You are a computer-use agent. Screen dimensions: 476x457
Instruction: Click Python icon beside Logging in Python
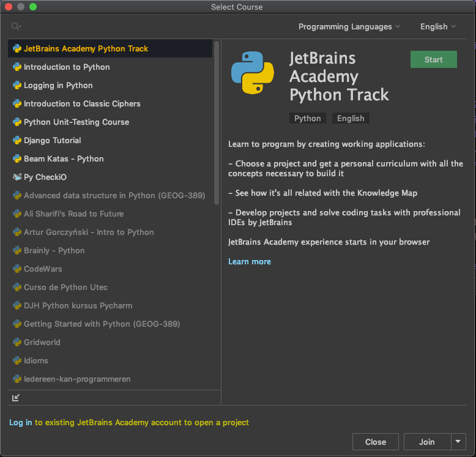17,85
